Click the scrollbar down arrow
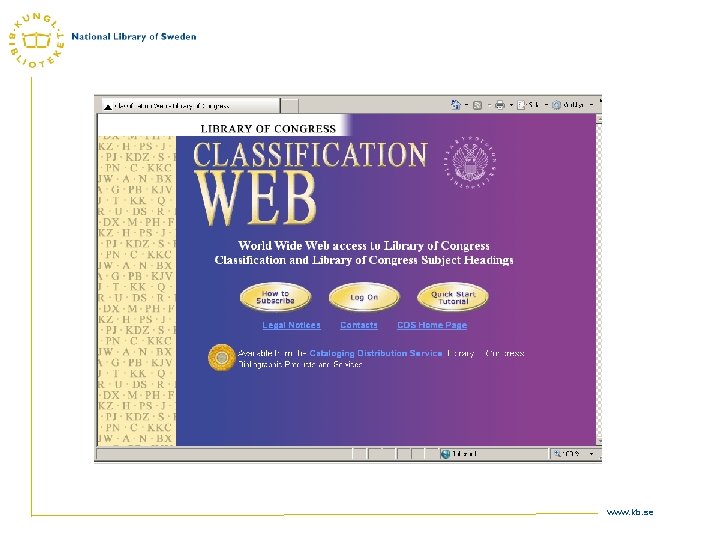This screenshot has width=720, height=540. [599, 441]
